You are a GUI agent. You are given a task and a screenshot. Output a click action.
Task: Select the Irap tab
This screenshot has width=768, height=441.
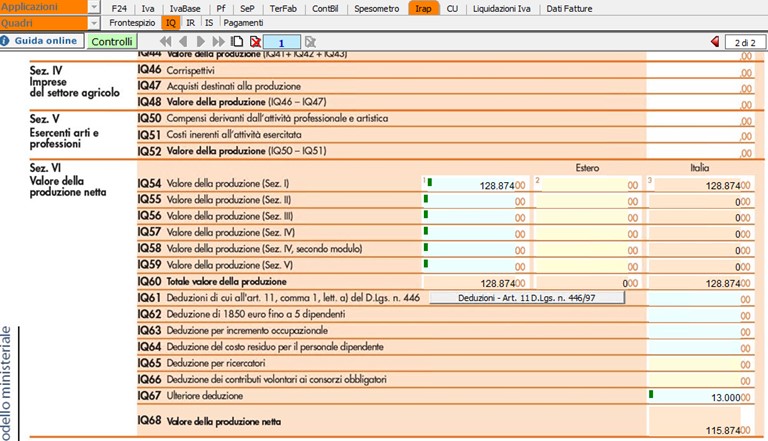[x=423, y=8]
